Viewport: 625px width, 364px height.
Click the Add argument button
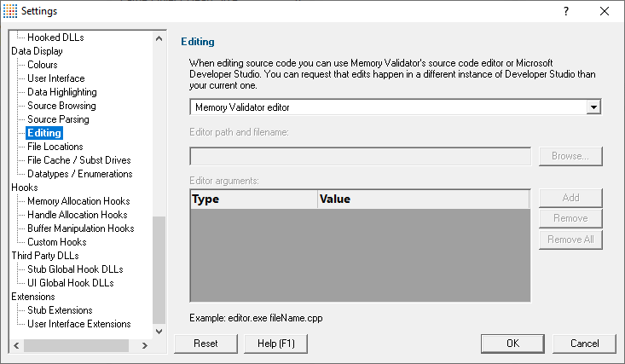570,198
